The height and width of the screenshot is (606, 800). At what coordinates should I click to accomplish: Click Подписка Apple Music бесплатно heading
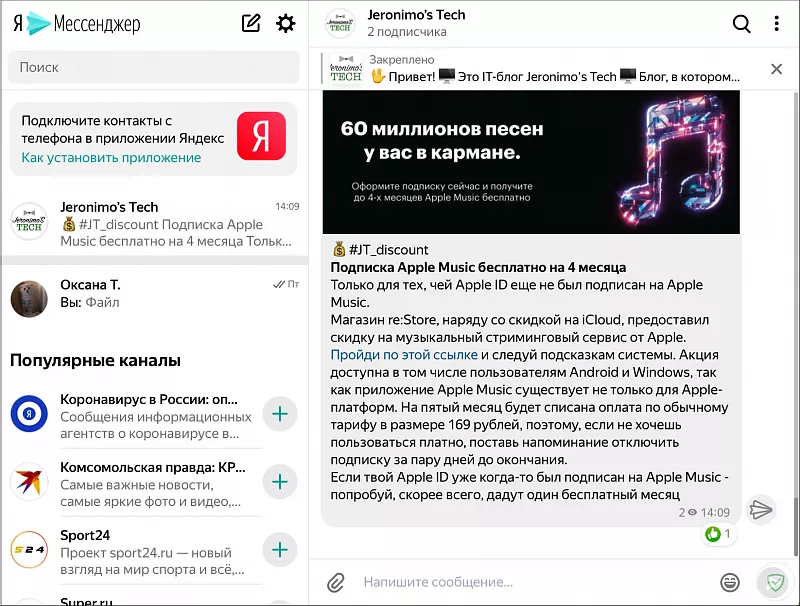[x=478, y=267]
